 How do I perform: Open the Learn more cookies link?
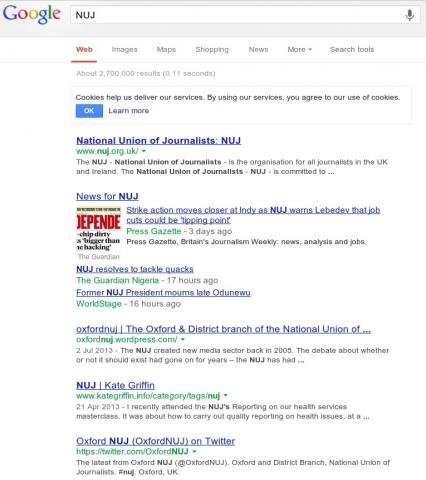pos(129,111)
